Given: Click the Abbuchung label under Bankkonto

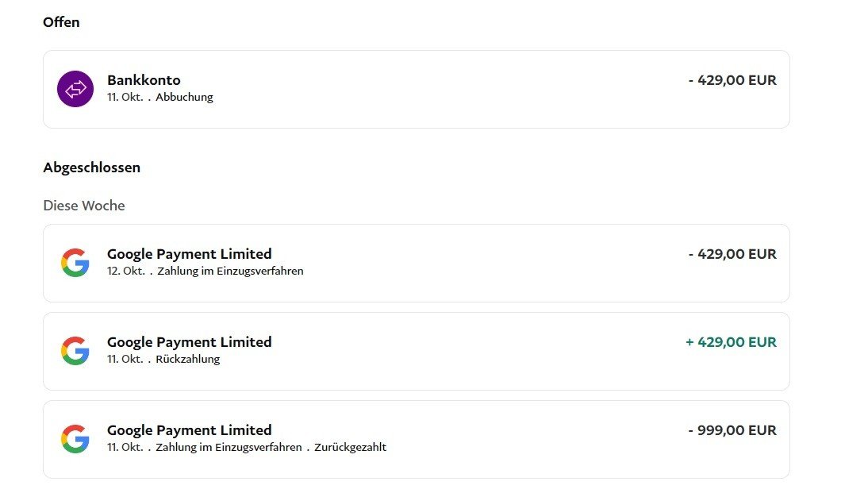Looking at the screenshot, I should pos(184,98).
